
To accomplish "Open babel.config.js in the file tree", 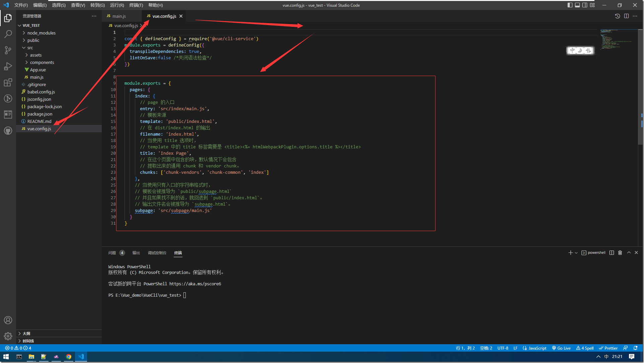I will pyautogui.click(x=59, y=92).
